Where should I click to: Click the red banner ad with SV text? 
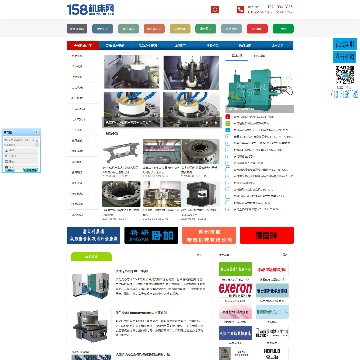click(x=267, y=236)
